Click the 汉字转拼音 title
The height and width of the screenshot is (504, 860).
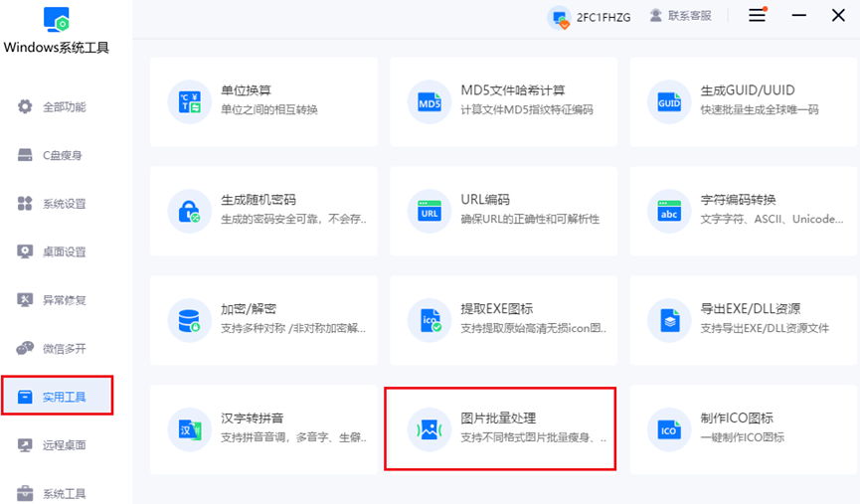pos(253,418)
